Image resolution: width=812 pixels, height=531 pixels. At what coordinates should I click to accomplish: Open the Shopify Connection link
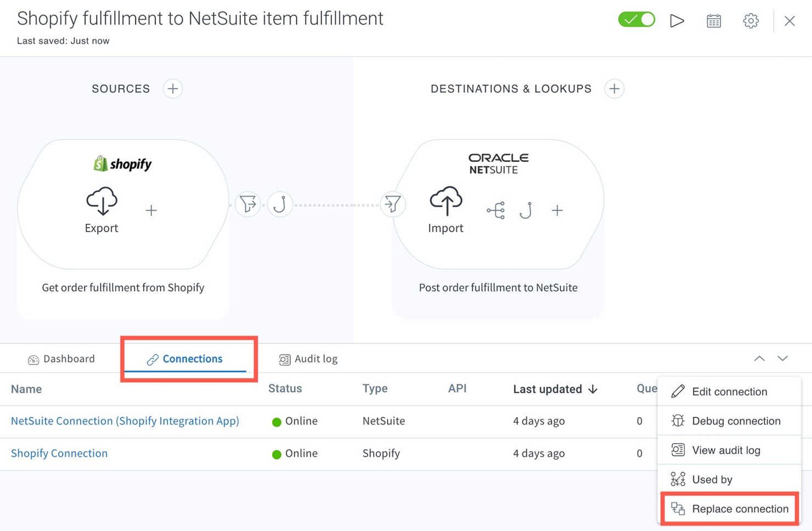click(59, 453)
